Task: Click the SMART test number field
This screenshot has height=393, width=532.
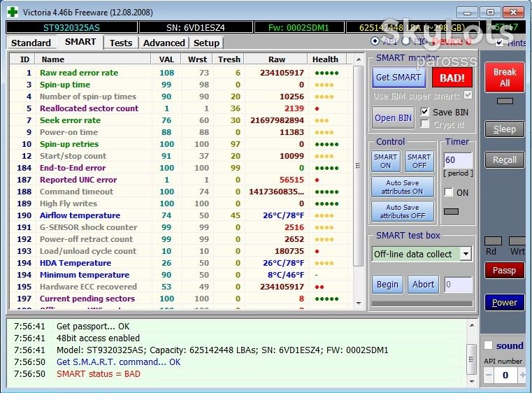Action: coord(458,285)
